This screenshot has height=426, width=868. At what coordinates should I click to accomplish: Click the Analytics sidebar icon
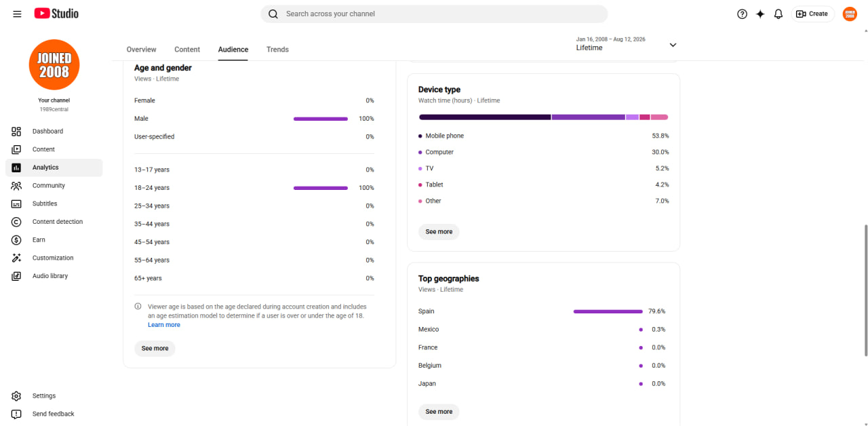16,168
